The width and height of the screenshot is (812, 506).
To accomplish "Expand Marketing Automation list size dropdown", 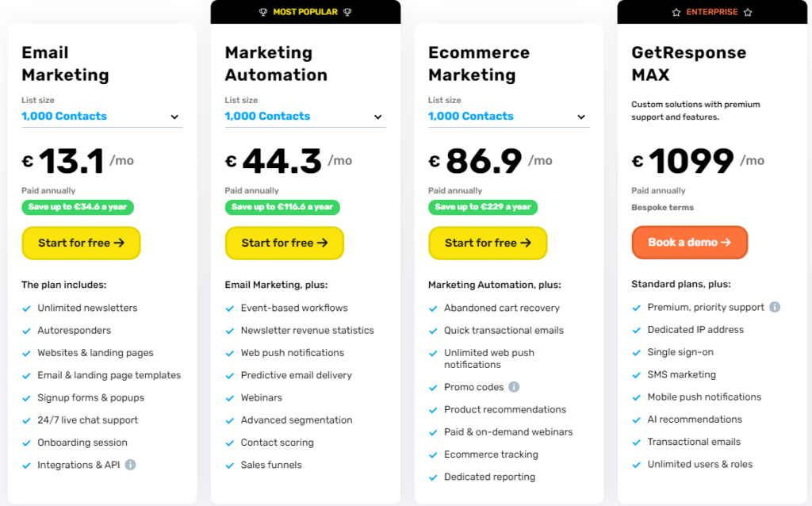I will (305, 117).
